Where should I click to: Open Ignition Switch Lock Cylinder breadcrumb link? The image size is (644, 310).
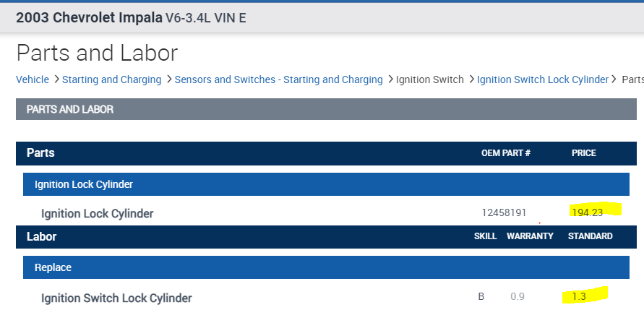point(543,79)
